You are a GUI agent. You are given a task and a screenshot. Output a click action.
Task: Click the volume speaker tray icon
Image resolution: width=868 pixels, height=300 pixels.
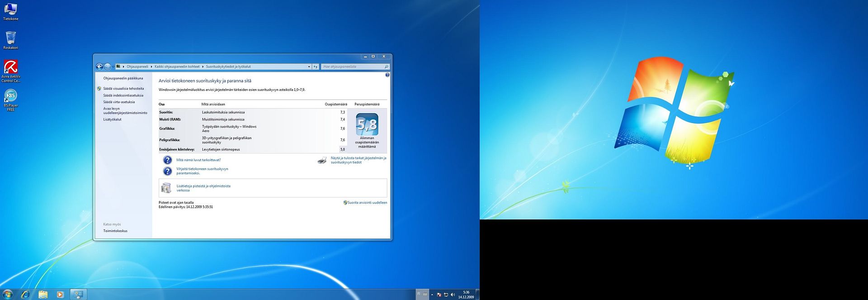tap(453, 295)
